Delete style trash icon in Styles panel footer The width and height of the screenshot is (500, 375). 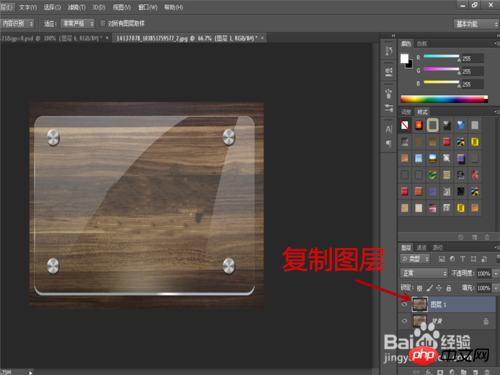coord(487,237)
